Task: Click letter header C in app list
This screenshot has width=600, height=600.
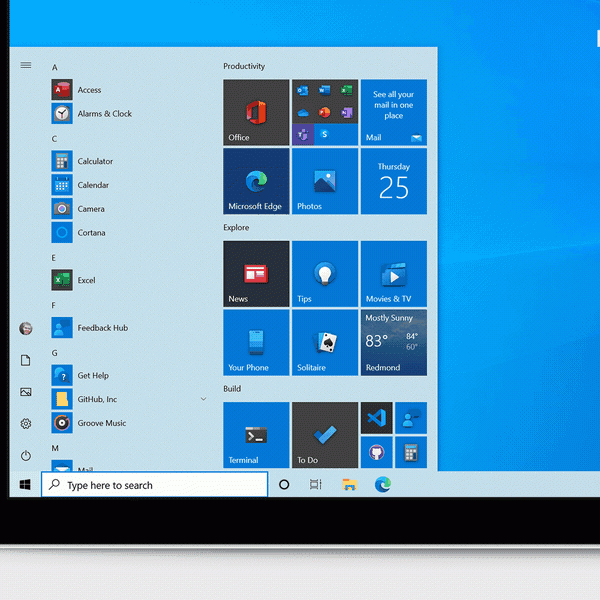Action: [54, 139]
